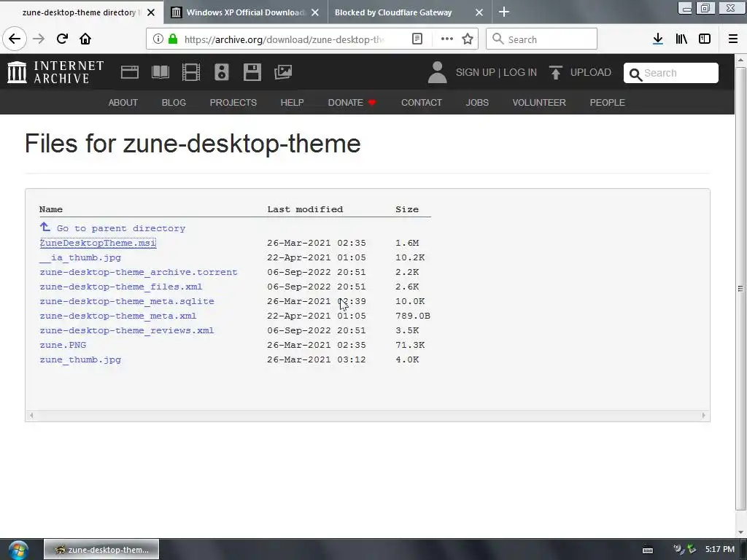Open the Video film icon
Viewport: 747px width, 560px height.
(x=191, y=72)
